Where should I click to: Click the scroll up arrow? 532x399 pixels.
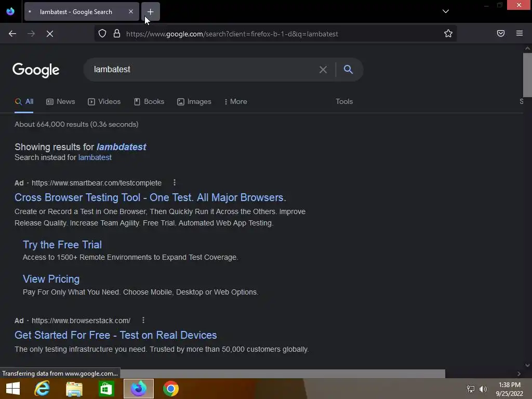click(x=527, y=48)
